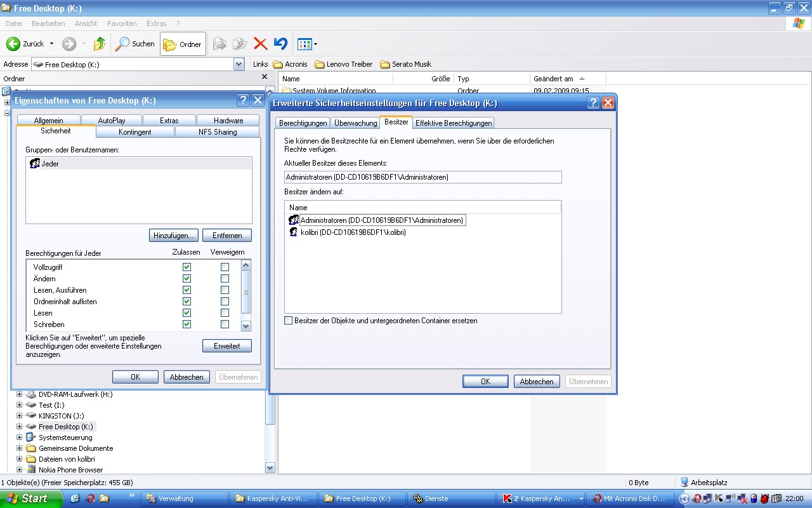Click the Start button on taskbar
This screenshot has height=508, width=812.
[31, 498]
